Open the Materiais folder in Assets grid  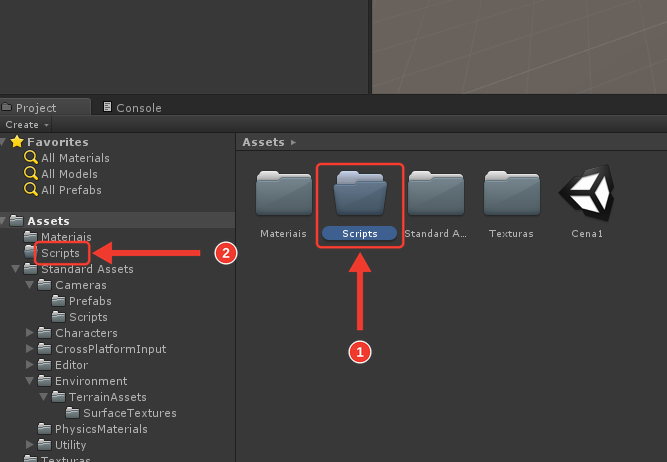pyautogui.click(x=284, y=194)
